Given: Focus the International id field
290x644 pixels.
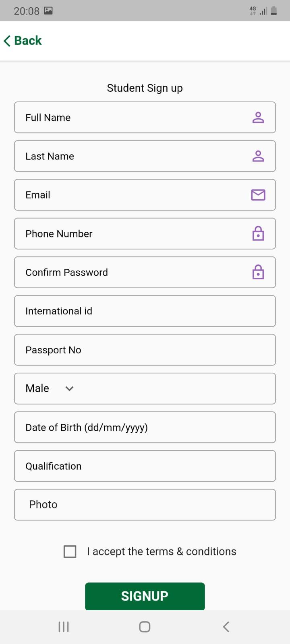Looking at the screenshot, I should [x=145, y=311].
